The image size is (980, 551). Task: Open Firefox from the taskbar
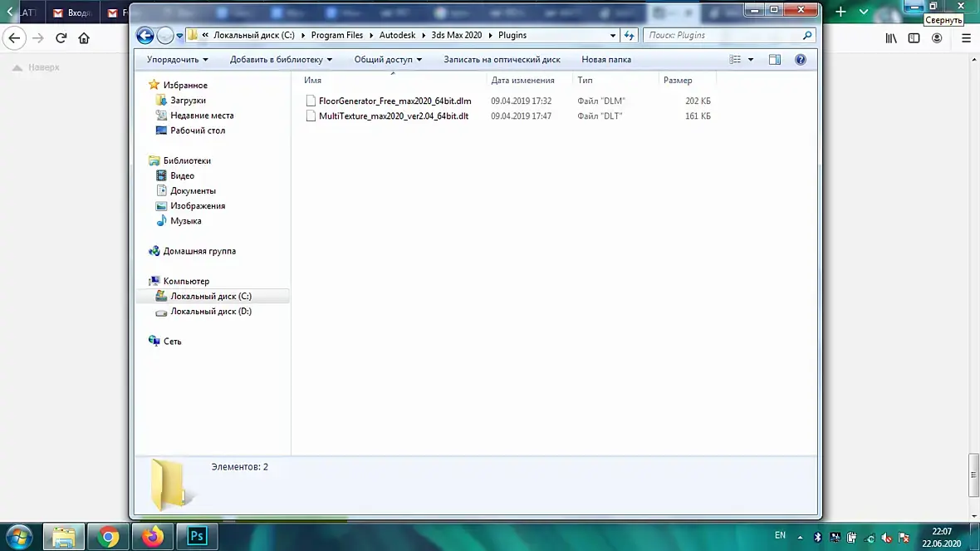coord(153,537)
